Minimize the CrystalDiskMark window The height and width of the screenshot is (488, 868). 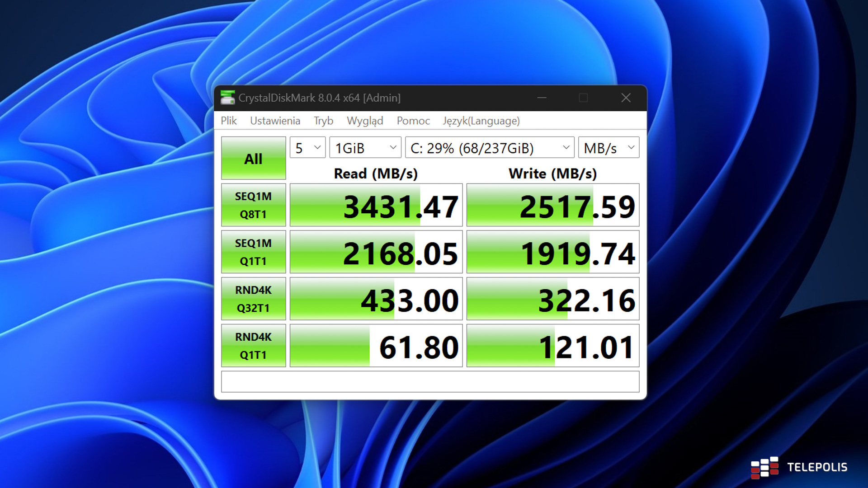tap(542, 98)
